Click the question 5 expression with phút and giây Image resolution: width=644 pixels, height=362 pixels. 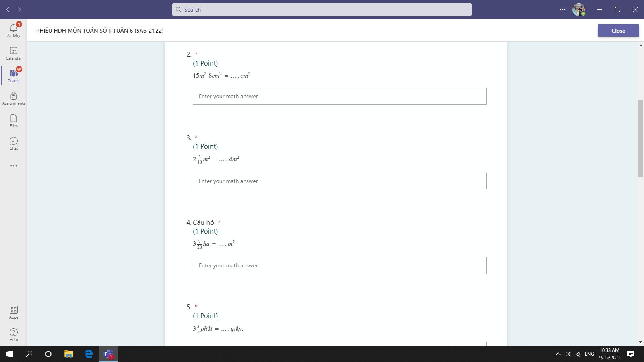(x=218, y=329)
